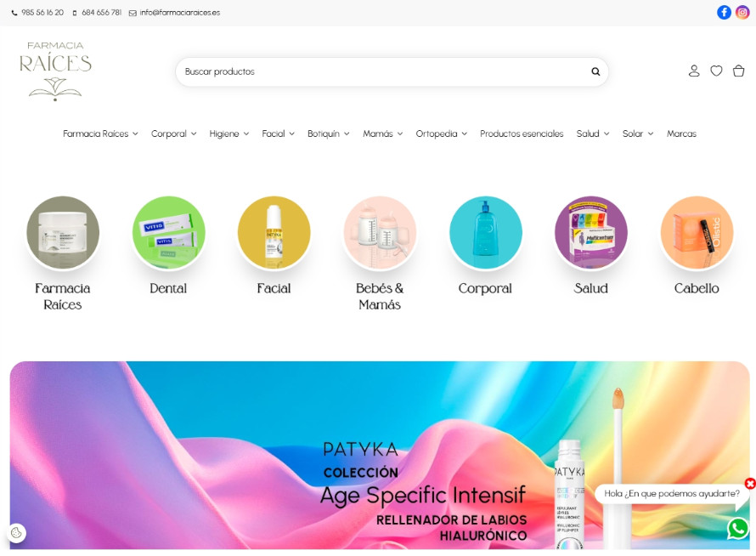This screenshot has width=756, height=556.
Task: Expand the Farmacia Raíces menu dropdown
Action: pos(100,134)
